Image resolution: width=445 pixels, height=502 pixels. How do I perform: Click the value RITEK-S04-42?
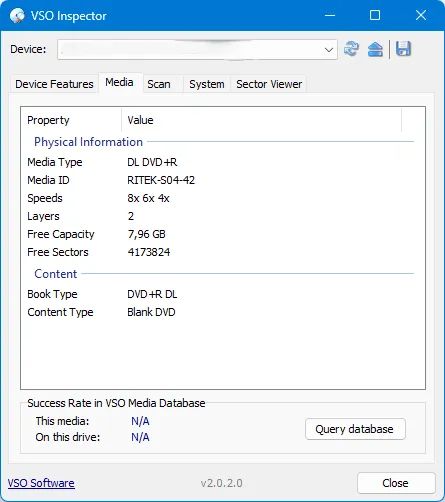pyautogui.click(x=161, y=180)
